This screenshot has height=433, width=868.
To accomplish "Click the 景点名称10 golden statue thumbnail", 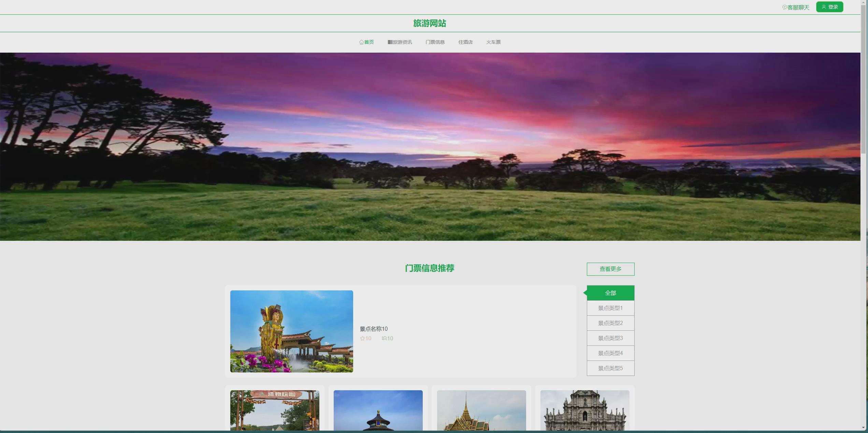I will (291, 331).
